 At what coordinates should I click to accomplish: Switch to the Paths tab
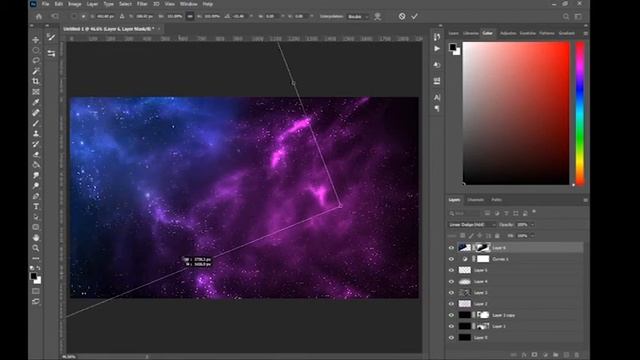tap(496, 200)
